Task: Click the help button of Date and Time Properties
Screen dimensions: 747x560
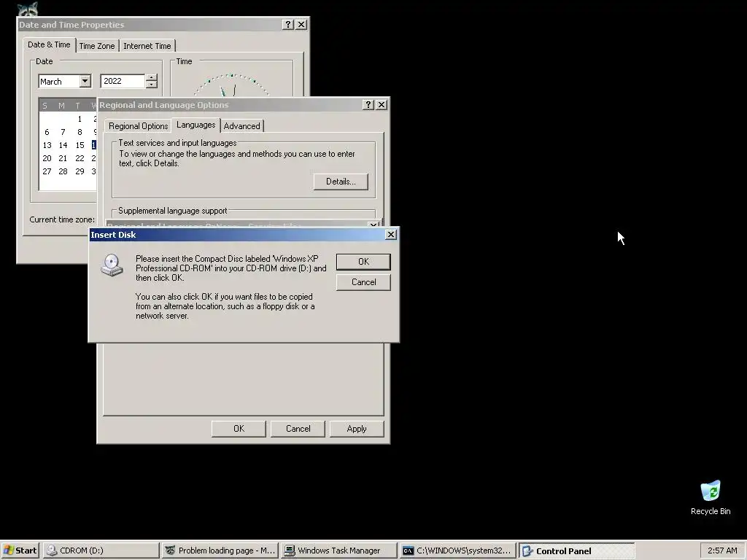Action: [x=287, y=24]
